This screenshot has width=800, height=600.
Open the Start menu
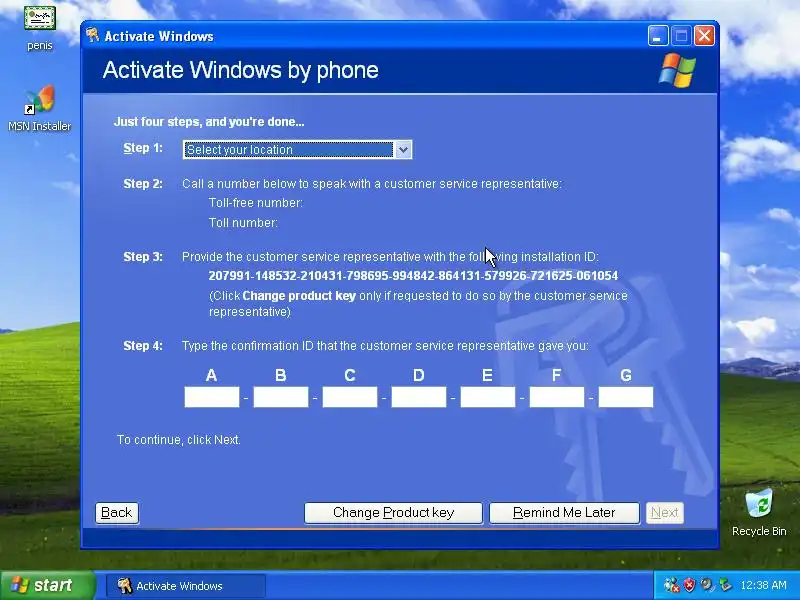coord(48,585)
